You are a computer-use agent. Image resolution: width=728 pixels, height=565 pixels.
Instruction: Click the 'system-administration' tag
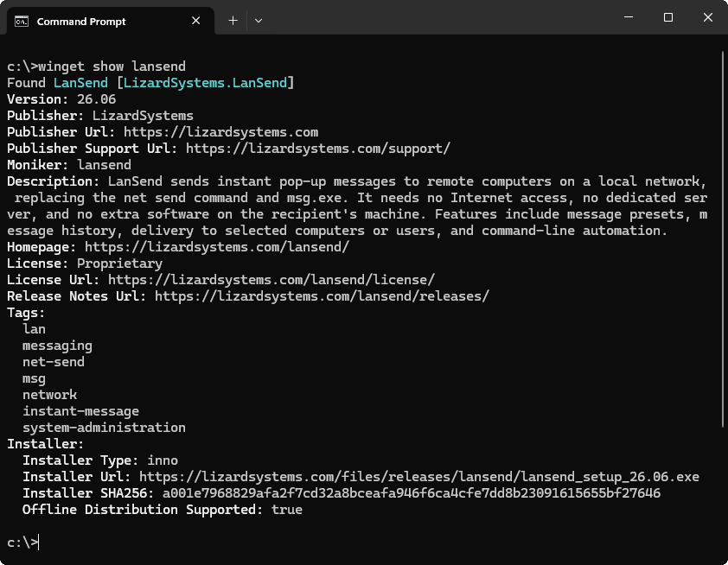[104, 428]
